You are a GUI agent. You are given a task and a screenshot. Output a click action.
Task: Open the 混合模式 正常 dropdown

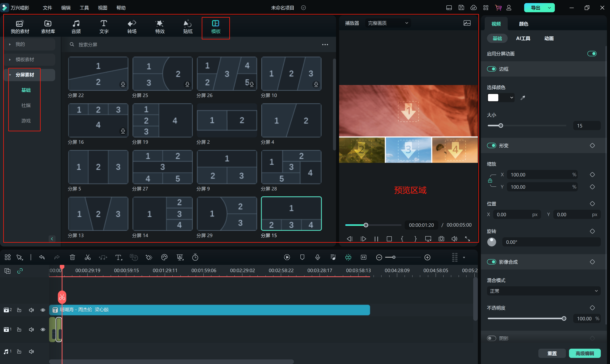tap(544, 291)
